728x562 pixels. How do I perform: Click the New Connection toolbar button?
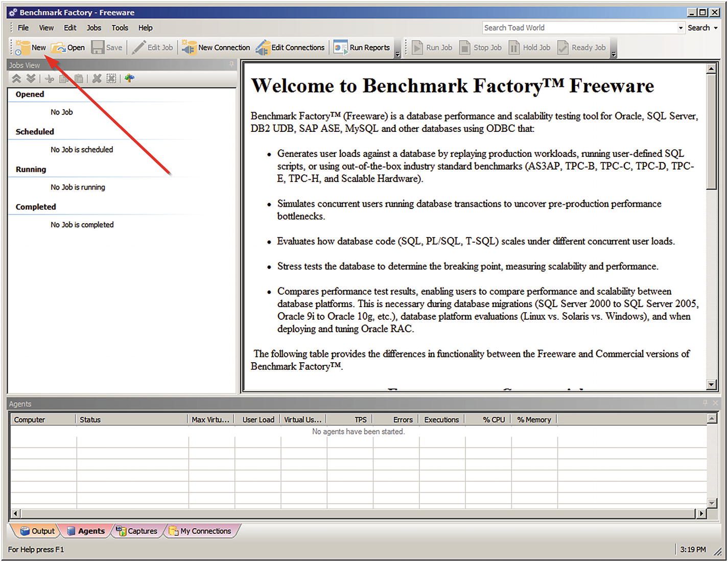(216, 48)
